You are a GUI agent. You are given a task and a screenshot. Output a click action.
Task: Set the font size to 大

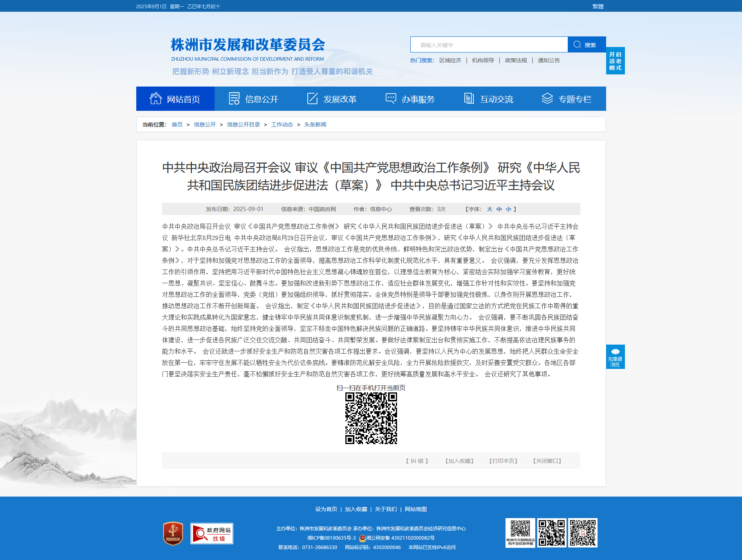(x=489, y=209)
